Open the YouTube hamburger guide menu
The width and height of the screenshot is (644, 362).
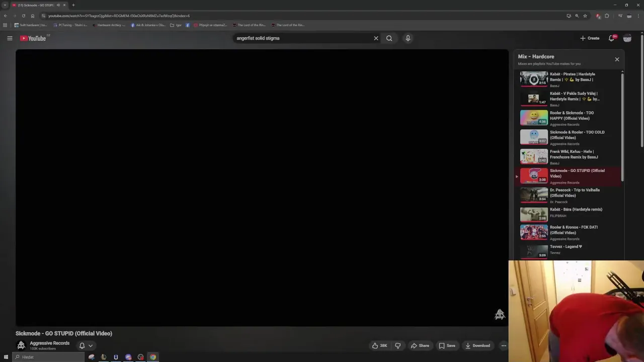pyautogui.click(x=10, y=38)
